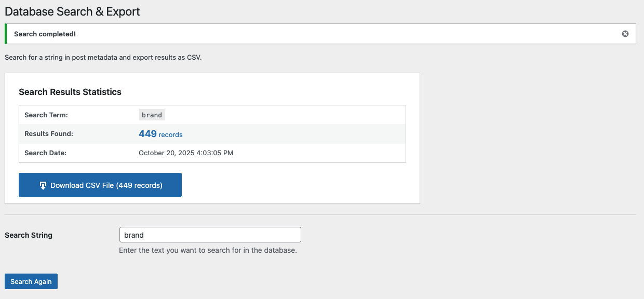The height and width of the screenshot is (299, 644).
Task: Click the "Search Results Statistics" heading
Action: tap(70, 92)
